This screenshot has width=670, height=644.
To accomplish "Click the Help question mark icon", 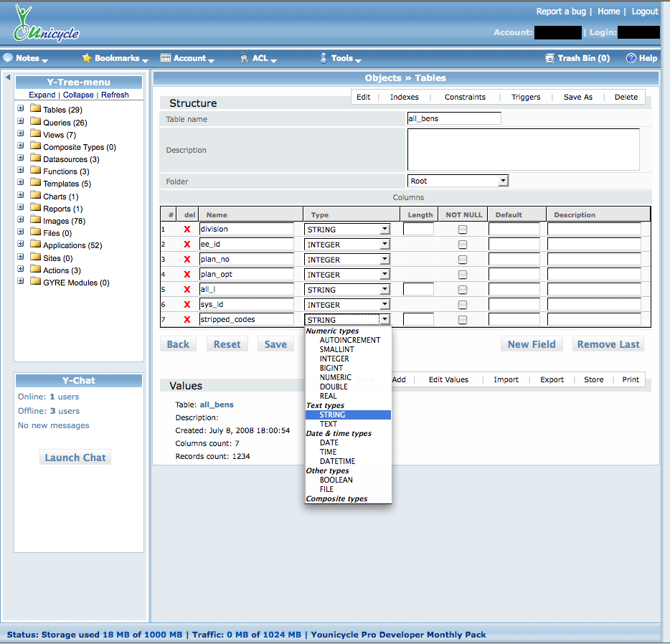I will [631, 58].
